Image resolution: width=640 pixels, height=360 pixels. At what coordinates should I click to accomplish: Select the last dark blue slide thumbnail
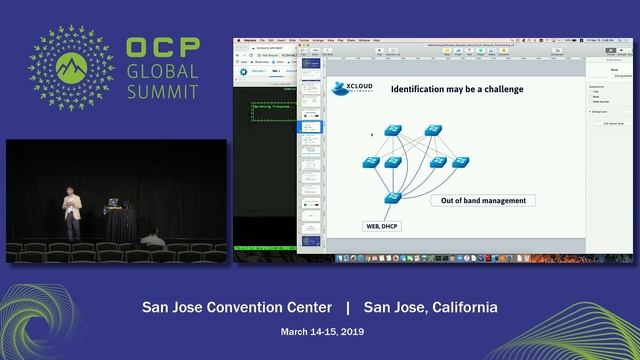tap(311, 241)
